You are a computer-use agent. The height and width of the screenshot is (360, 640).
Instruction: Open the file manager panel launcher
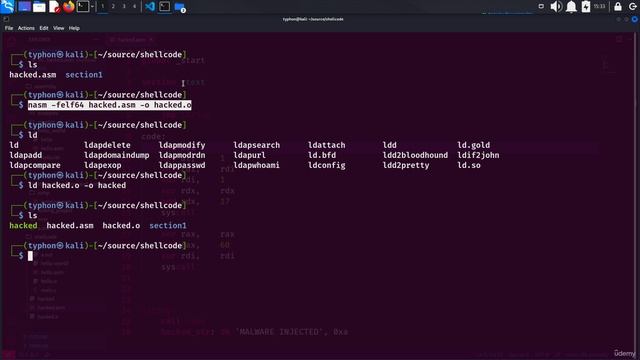tap(39, 7)
